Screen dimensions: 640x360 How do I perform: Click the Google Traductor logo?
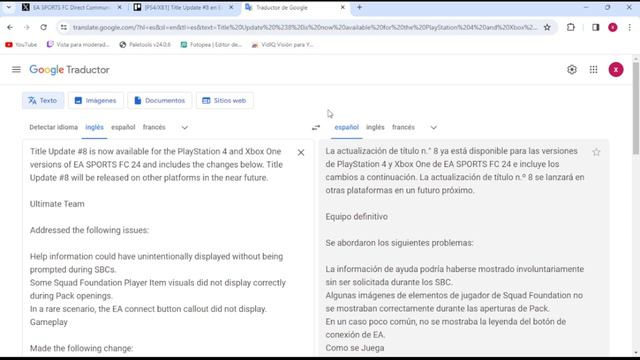[69, 69]
